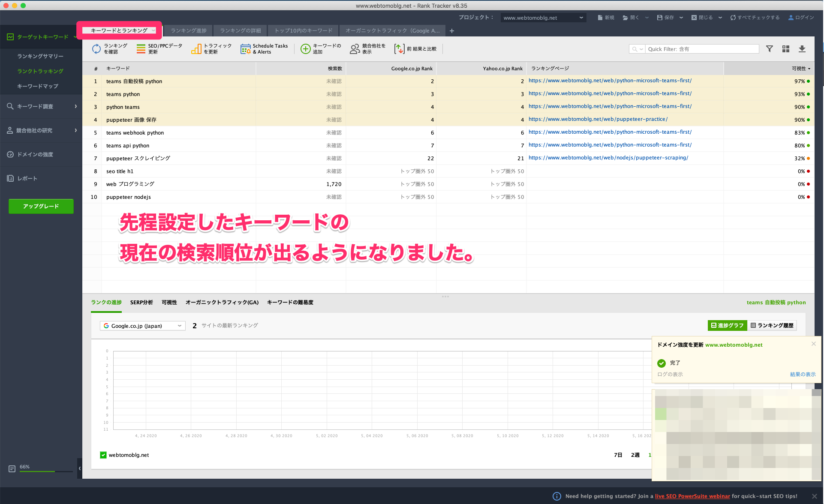The width and height of the screenshot is (824, 504).
Task: Toggle webtomoblg.net checkbox in graph legend
Action: point(103,455)
